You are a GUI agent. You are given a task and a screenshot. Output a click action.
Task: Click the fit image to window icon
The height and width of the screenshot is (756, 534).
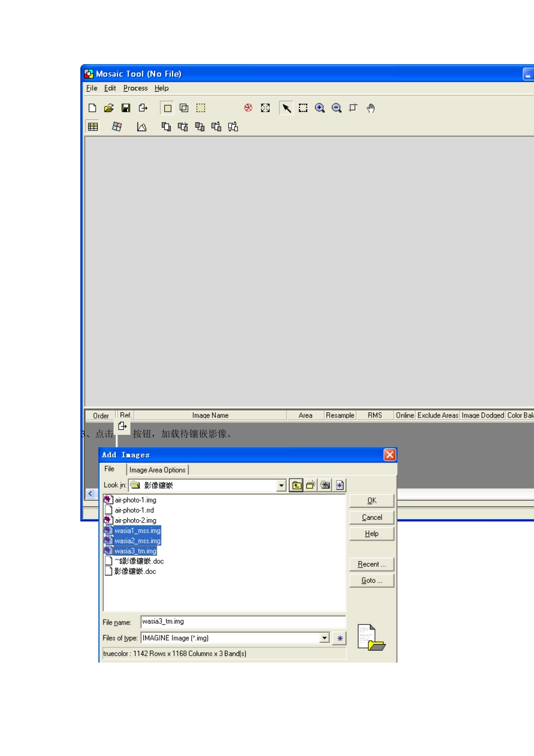tap(265, 108)
